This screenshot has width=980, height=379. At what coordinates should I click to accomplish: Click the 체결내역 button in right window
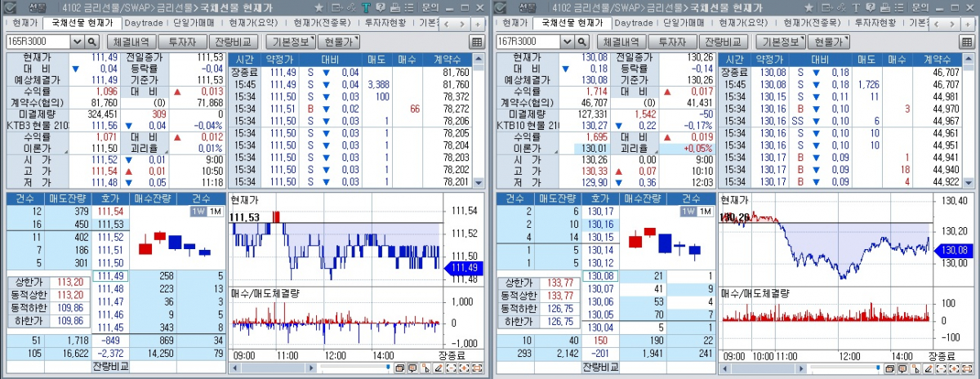[621, 41]
